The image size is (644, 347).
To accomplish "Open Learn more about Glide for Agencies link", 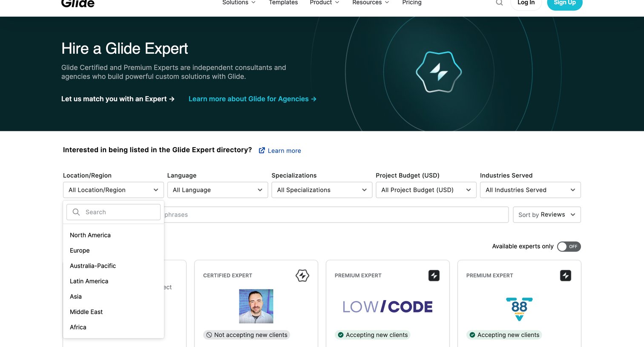I will (x=253, y=99).
